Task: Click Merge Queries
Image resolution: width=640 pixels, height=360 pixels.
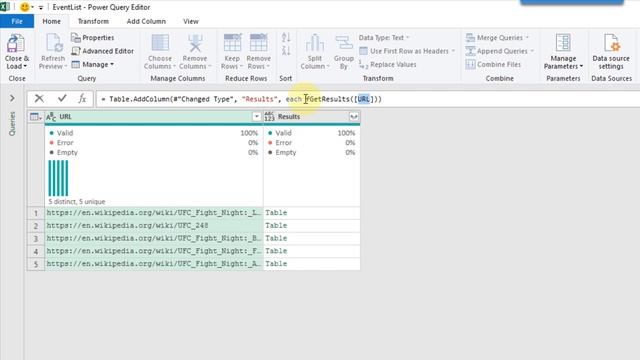Action: coord(497,38)
